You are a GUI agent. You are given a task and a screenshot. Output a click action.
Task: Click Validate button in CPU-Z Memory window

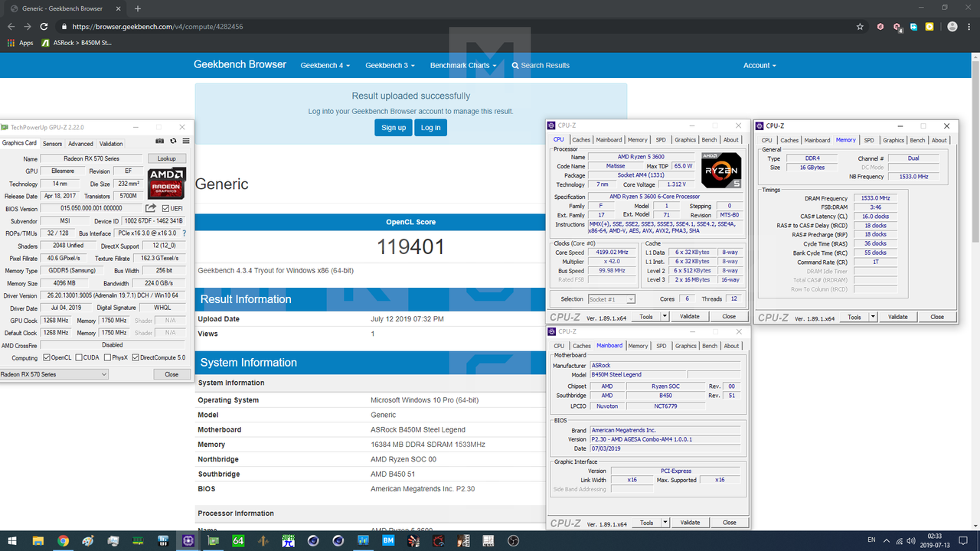click(x=898, y=317)
